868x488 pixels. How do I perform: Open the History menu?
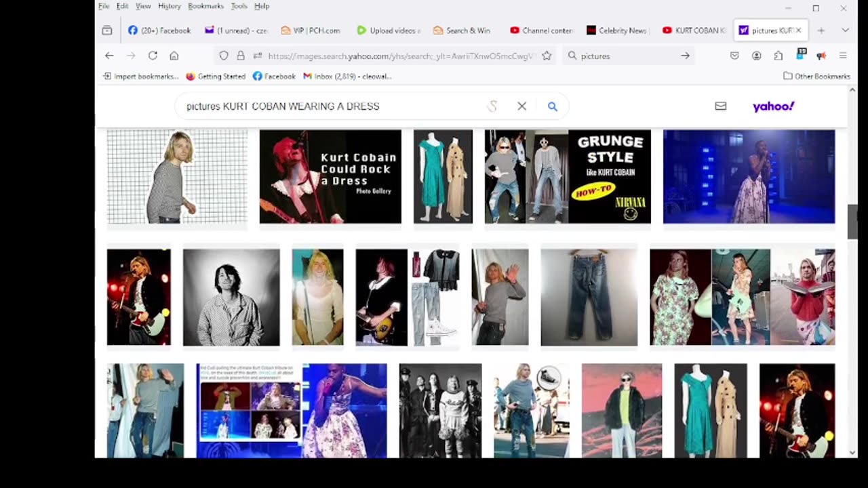tap(170, 6)
